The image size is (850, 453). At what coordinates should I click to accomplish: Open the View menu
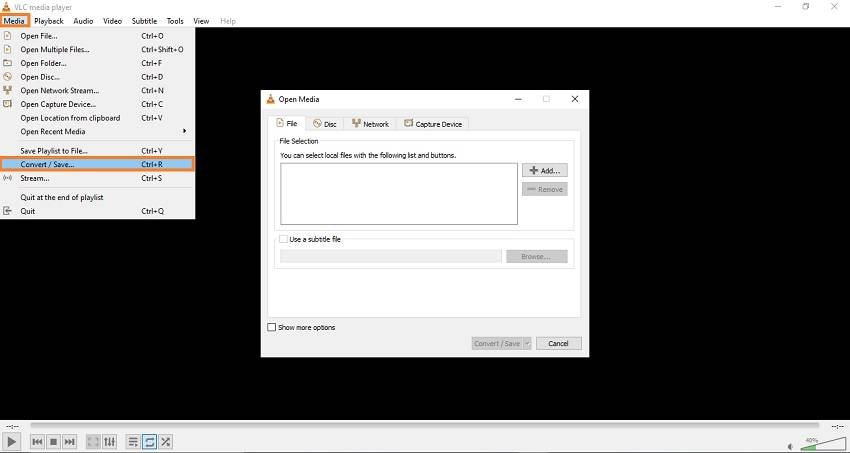click(x=201, y=21)
